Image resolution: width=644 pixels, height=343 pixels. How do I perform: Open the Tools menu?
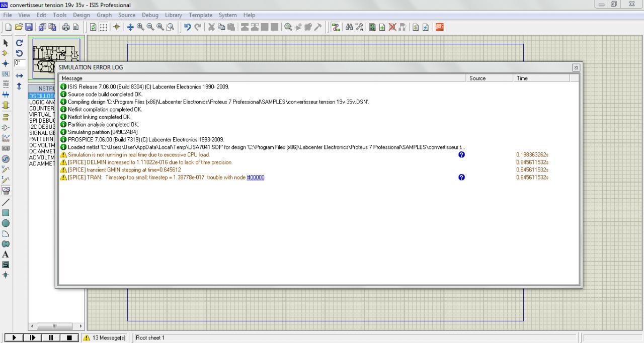point(59,15)
